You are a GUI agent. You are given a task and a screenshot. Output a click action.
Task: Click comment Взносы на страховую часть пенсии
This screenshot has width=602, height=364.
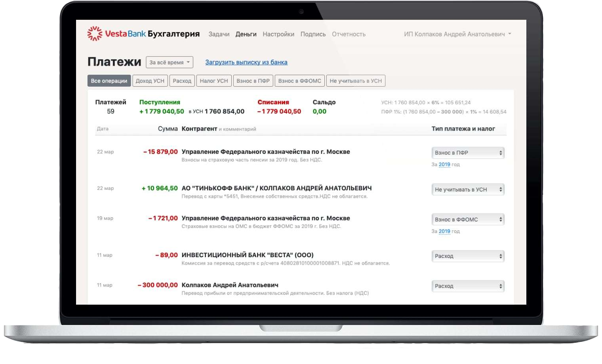point(251,160)
